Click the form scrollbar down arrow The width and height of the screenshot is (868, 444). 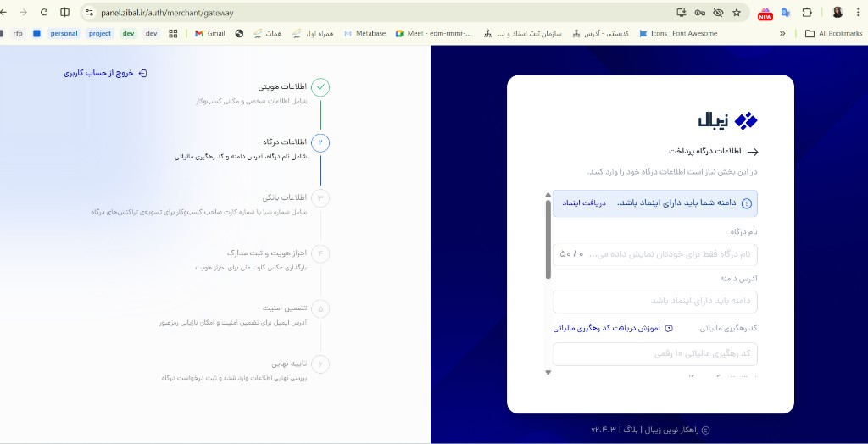[548, 373]
